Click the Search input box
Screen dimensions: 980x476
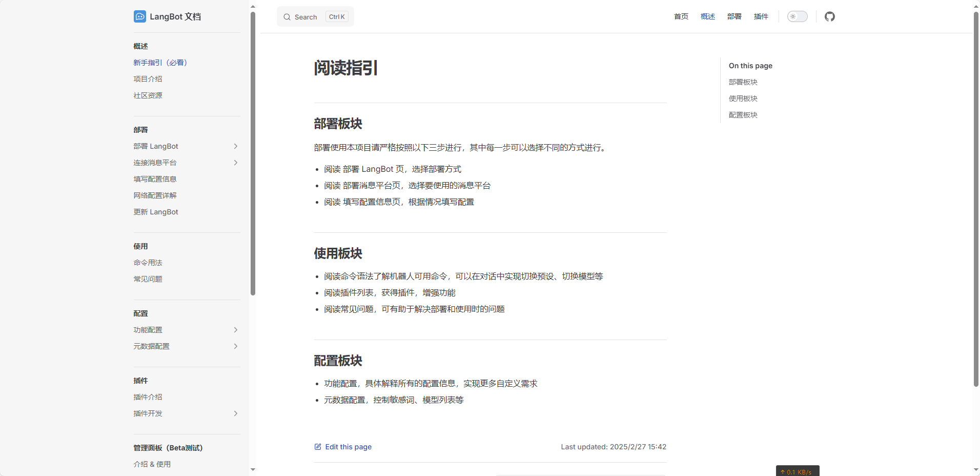point(315,17)
